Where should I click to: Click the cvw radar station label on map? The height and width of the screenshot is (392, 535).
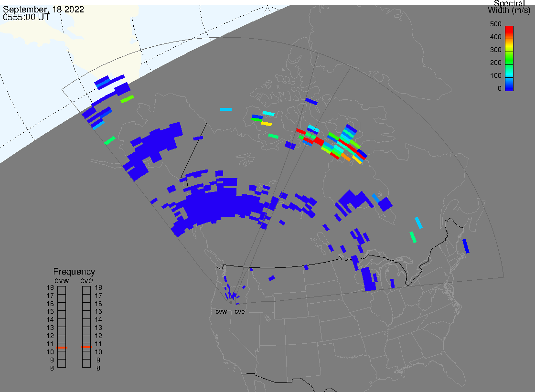(221, 311)
